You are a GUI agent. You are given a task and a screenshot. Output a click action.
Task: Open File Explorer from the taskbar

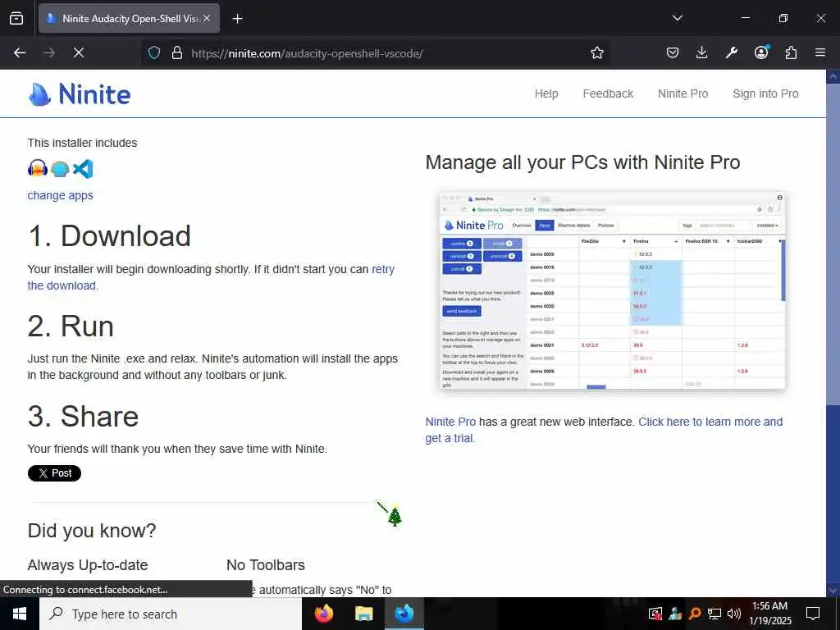tap(363, 614)
